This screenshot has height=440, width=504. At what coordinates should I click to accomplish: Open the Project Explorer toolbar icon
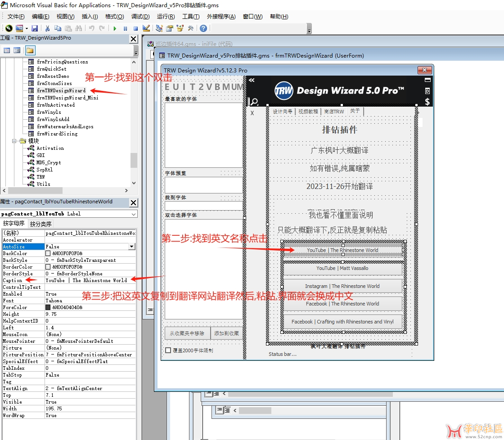pyautogui.click(x=159, y=28)
